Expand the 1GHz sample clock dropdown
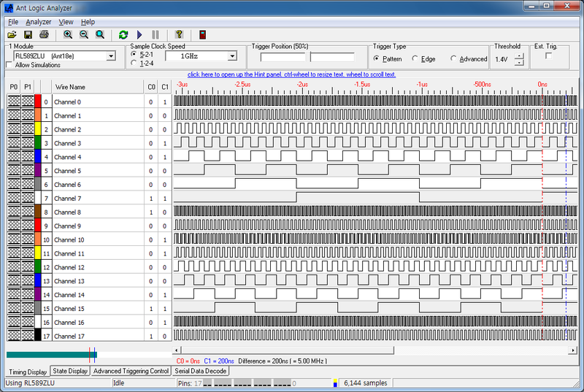Image resolution: width=584 pixels, height=392 pixels. (231, 56)
